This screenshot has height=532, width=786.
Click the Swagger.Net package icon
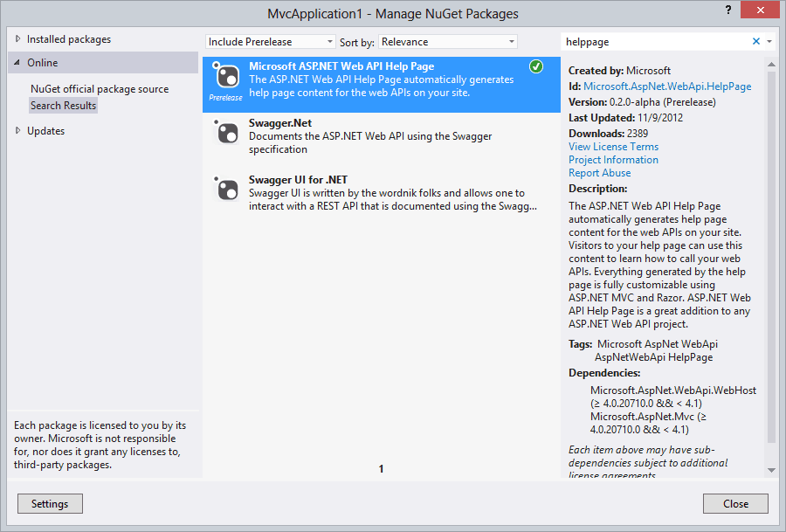click(x=226, y=133)
